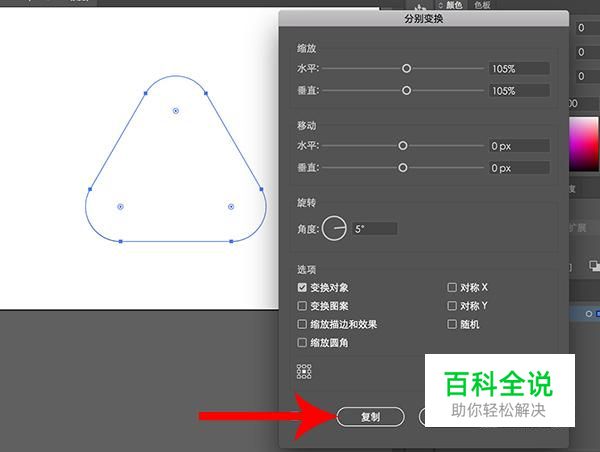Viewport: 600px width, 452px height.
Task: Click the horizontal scale 105% field
Action: [x=519, y=69]
